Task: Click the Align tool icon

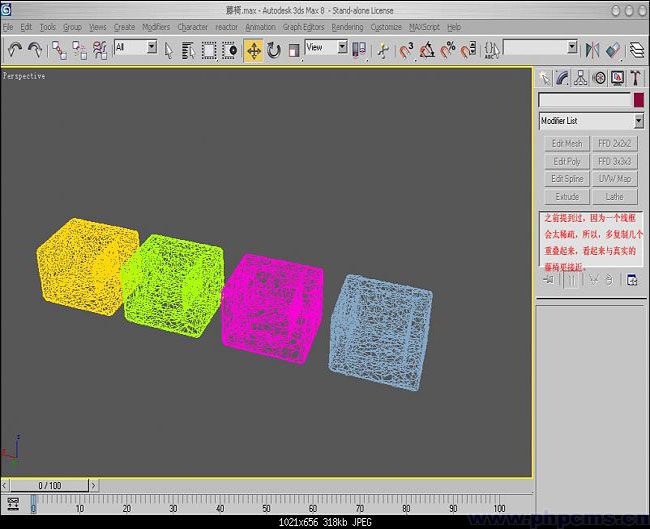Action: pyautogui.click(x=613, y=51)
